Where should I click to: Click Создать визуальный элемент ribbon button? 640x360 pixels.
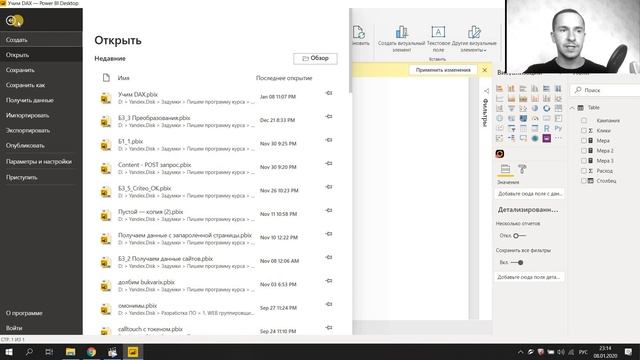tap(401, 39)
